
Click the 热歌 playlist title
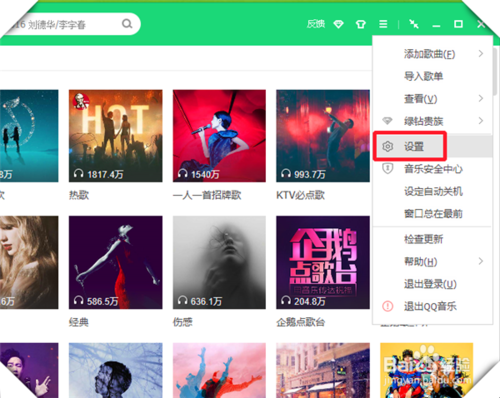click(79, 195)
